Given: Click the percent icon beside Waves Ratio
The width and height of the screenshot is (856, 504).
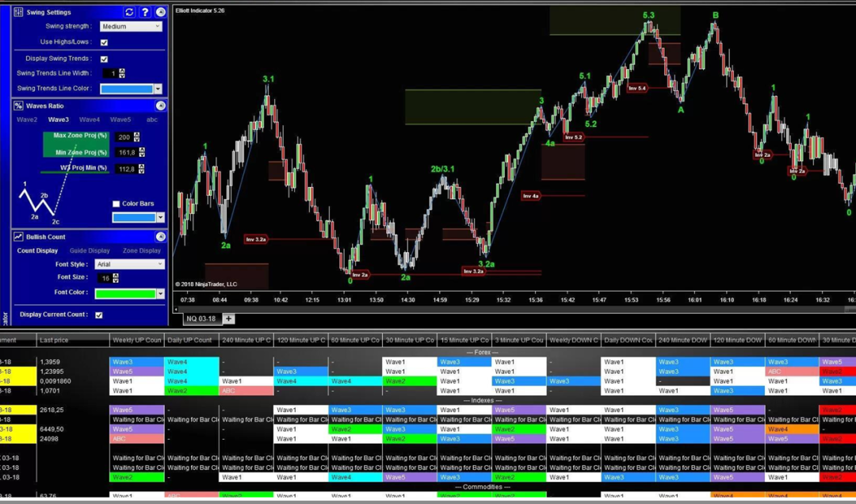Looking at the screenshot, I should pos(18,106).
